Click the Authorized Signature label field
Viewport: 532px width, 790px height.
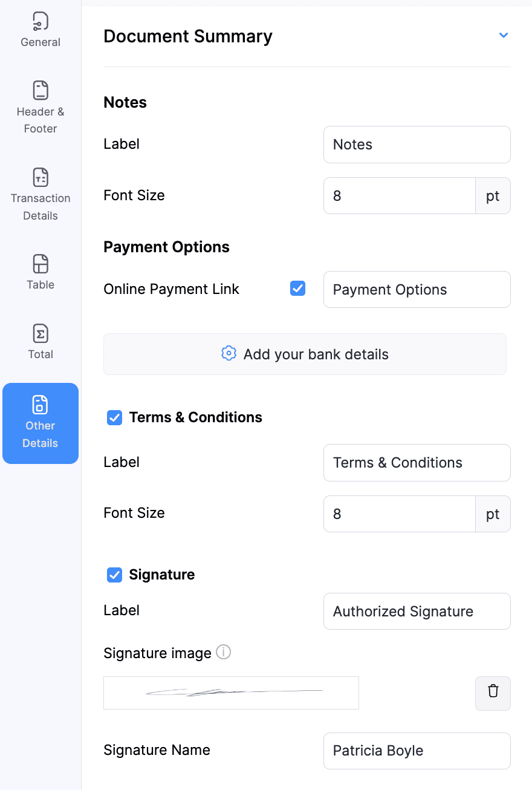pyautogui.click(x=417, y=611)
